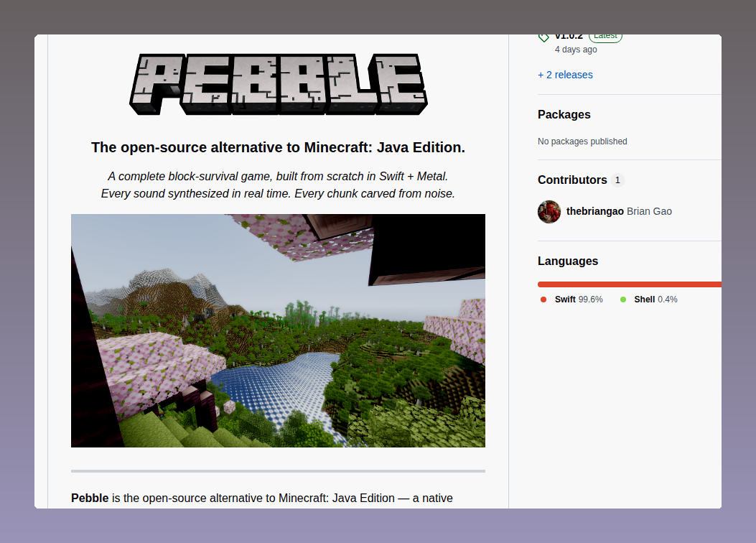
Task: Click the Languages section heading
Action: [x=568, y=261]
